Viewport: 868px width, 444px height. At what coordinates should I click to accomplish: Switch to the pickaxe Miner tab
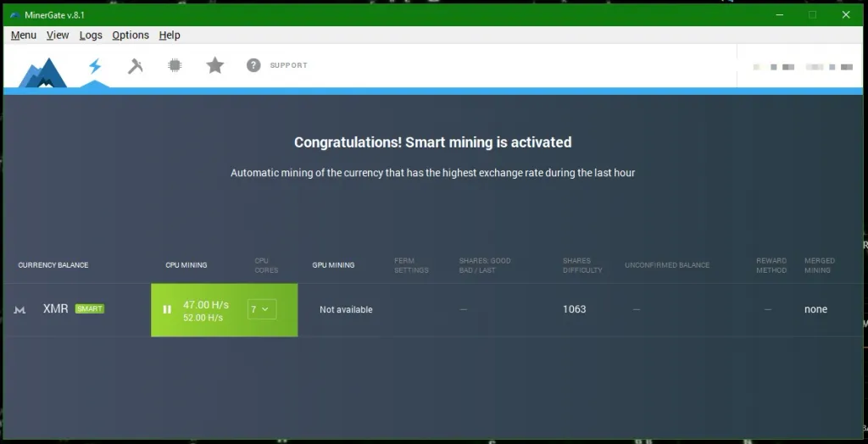coord(135,66)
